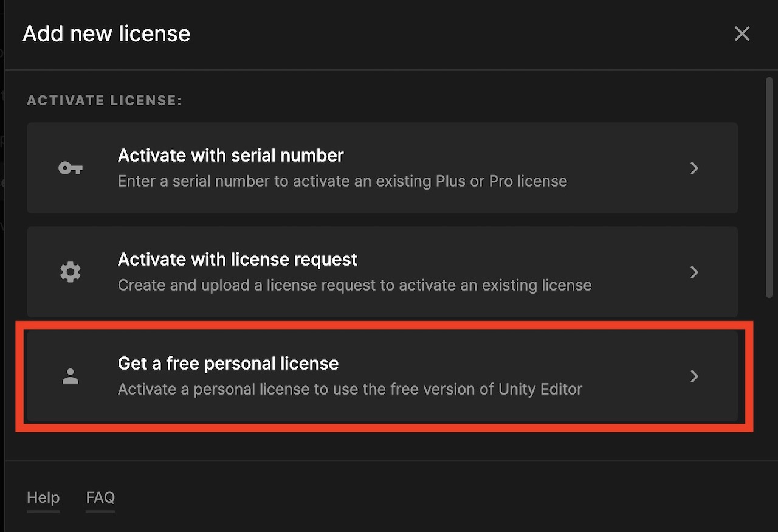Select Activate with serial number
The width and height of the screenshot is (778, 532).
(x=231, y=156)
